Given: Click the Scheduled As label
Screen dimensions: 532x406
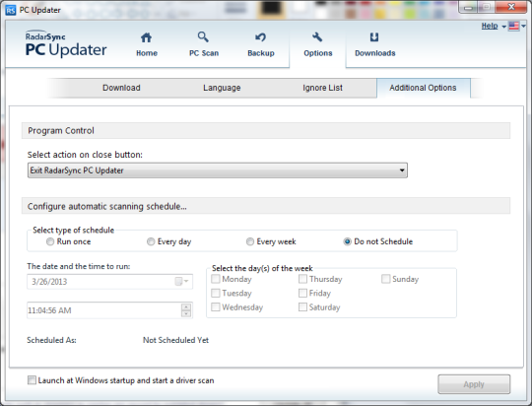Looking at the screenshot, I should 51,340.
